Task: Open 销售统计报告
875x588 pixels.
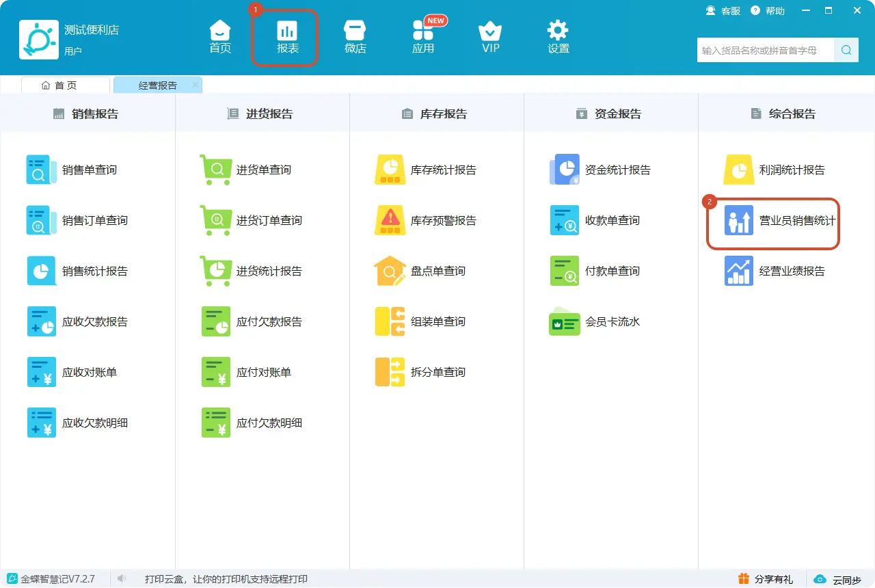Action: (x=77, y=271)
